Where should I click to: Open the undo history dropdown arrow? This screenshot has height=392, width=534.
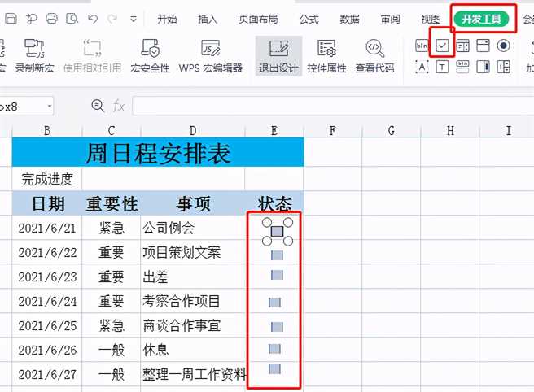click(112, 18)
